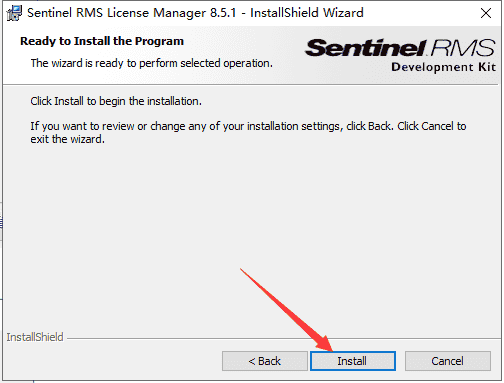
Task: Click the wizard is ready subtitle text
Action: click(152, 63)
